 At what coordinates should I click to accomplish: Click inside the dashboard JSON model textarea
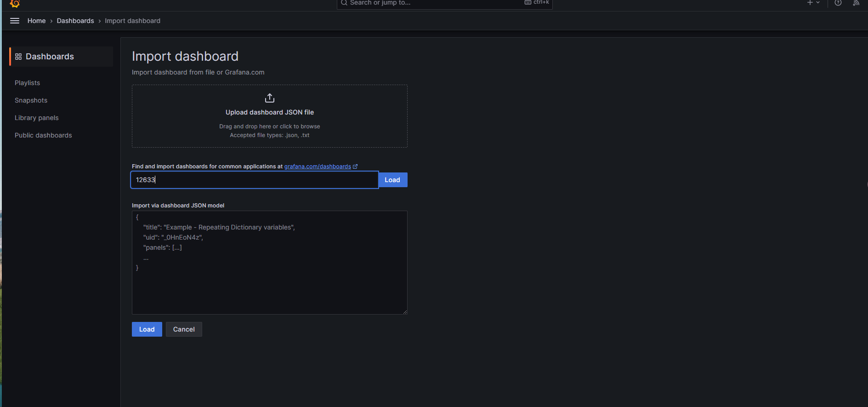tap(270, 263)
